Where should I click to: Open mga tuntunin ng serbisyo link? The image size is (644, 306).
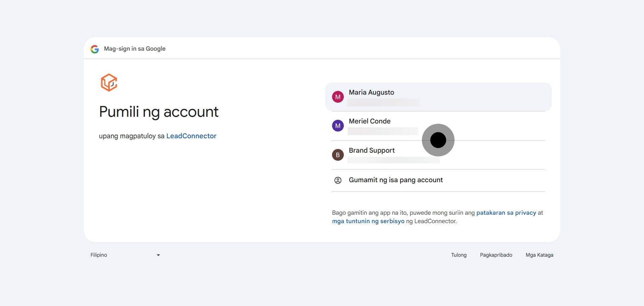tap(368, 221)
